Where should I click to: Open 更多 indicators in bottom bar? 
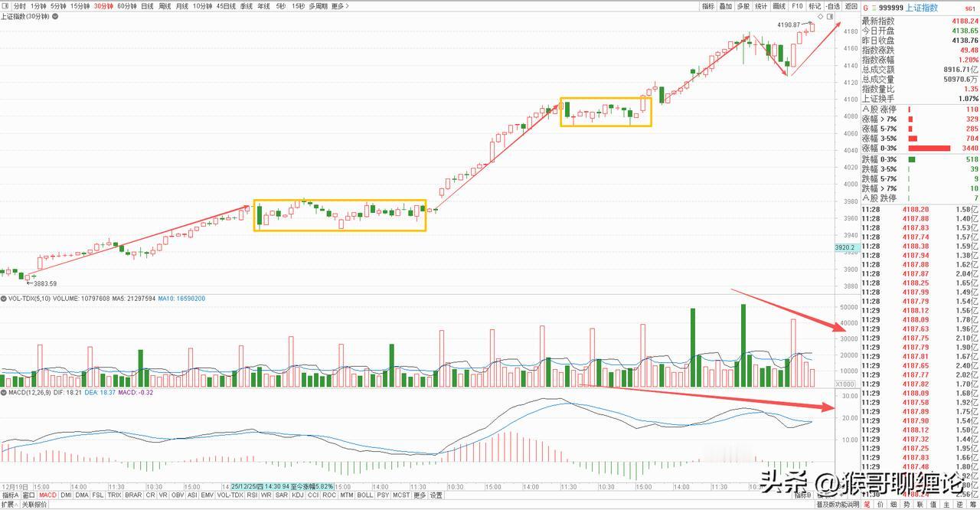[x=420, y=495]
